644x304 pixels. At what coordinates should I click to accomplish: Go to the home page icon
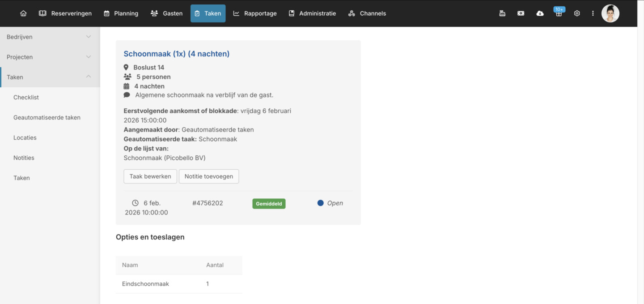click(23, 13)
